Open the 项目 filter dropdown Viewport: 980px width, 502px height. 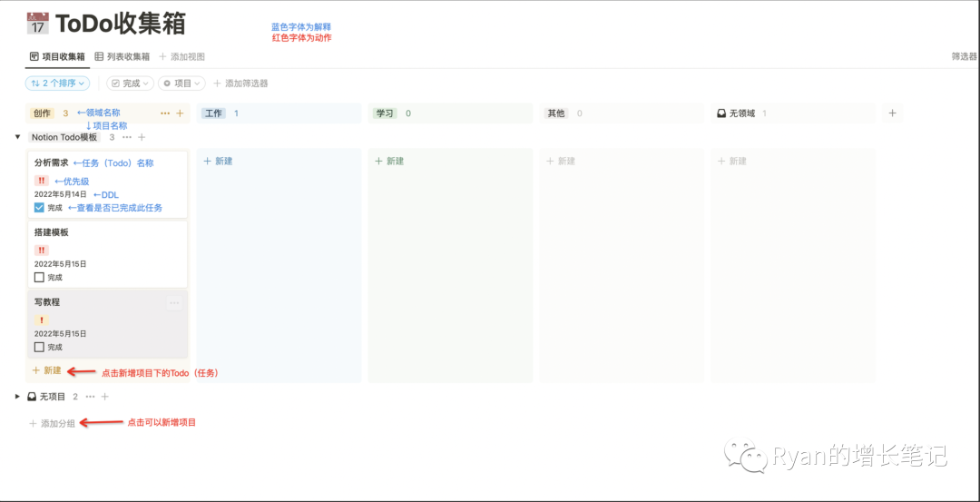(x=181, y=84)
